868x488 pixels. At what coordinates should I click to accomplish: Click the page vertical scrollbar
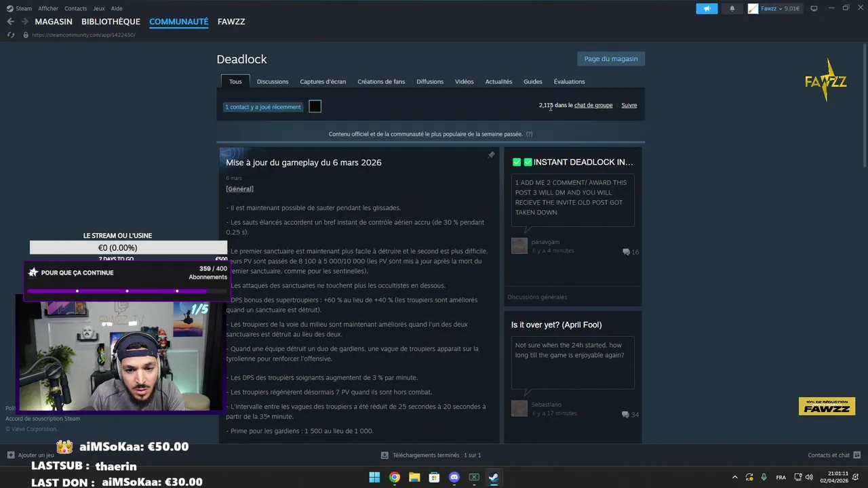coord(864,106)
